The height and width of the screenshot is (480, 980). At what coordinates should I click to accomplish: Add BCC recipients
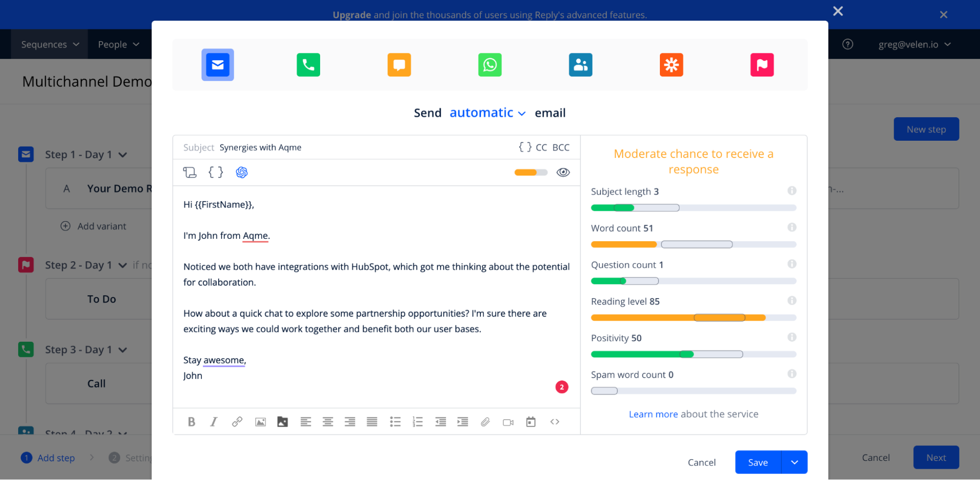(561, 148)
